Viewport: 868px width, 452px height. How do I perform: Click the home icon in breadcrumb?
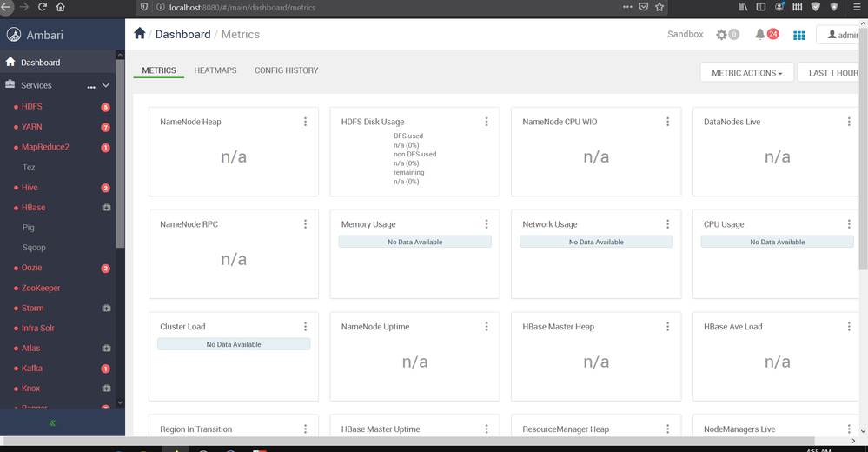click(140, 34)
